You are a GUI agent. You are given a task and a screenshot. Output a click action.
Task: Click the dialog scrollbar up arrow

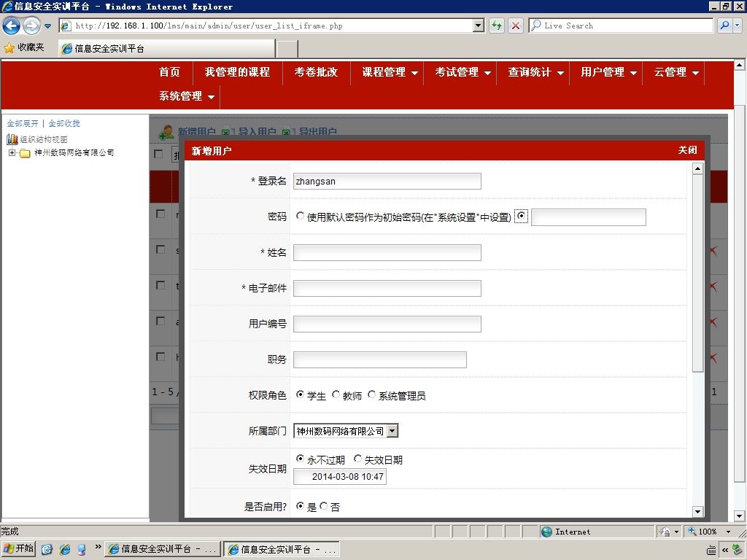point(698,168)
